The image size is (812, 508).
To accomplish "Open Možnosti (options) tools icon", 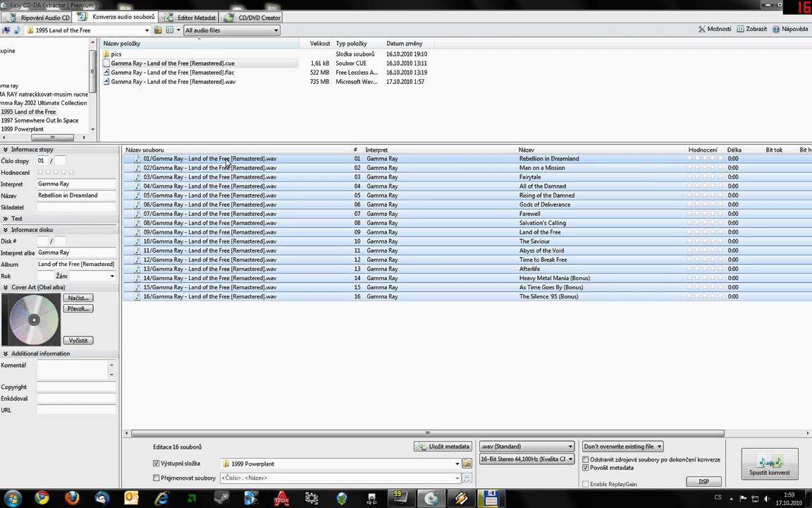I will (x=702, y=29).
